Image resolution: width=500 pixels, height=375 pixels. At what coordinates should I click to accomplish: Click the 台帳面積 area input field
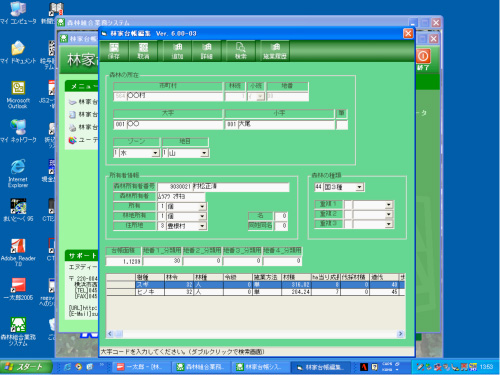point(124,261)
